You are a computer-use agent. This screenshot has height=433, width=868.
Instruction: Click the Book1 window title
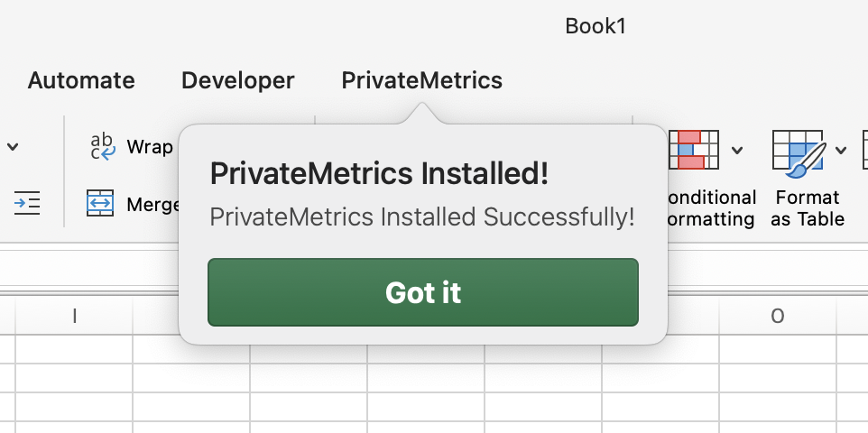click(596, 26)
